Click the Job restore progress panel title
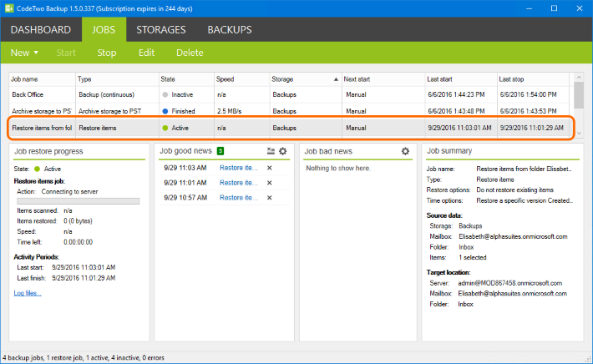This screenshot has width=593, height=364. point(48,151)
